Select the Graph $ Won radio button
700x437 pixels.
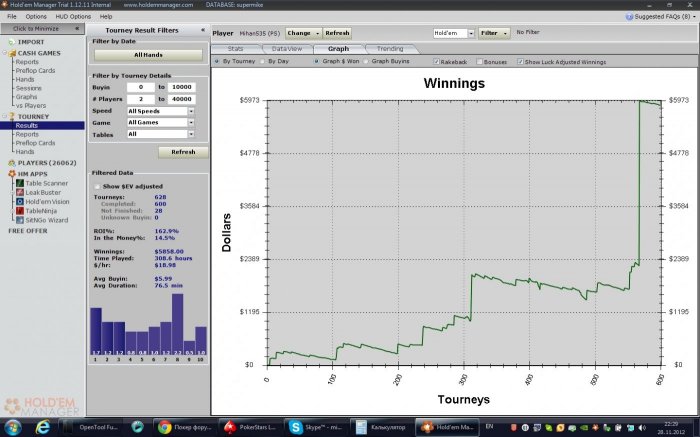pyautogui.click(x=317, y=61)
